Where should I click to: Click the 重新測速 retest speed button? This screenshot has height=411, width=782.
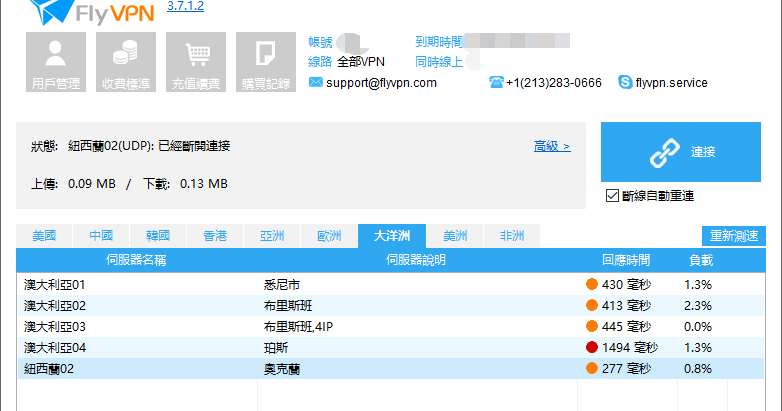(734, 236)
